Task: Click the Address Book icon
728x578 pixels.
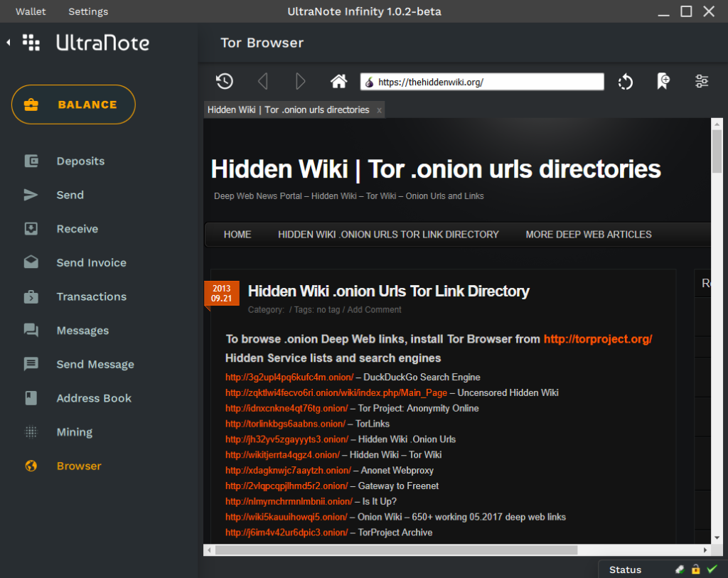Action: 31,398
